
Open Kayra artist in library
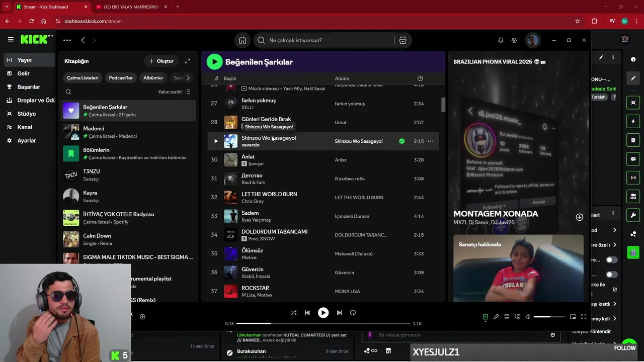[128, 197]
